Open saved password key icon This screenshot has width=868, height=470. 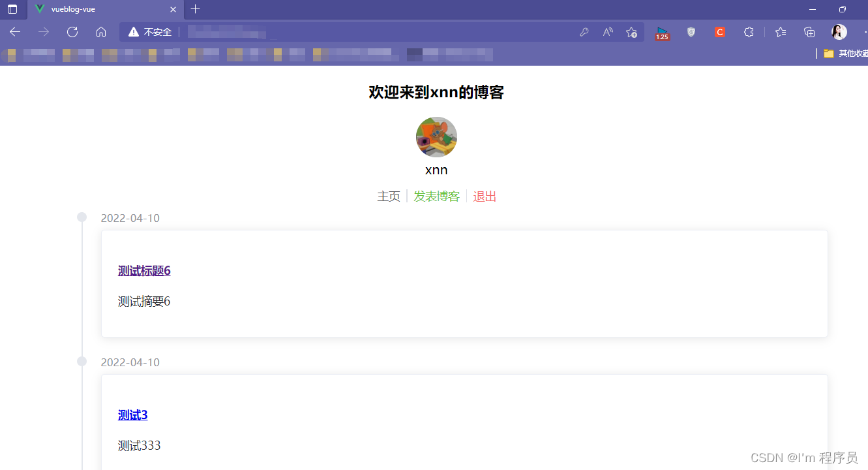584,32
